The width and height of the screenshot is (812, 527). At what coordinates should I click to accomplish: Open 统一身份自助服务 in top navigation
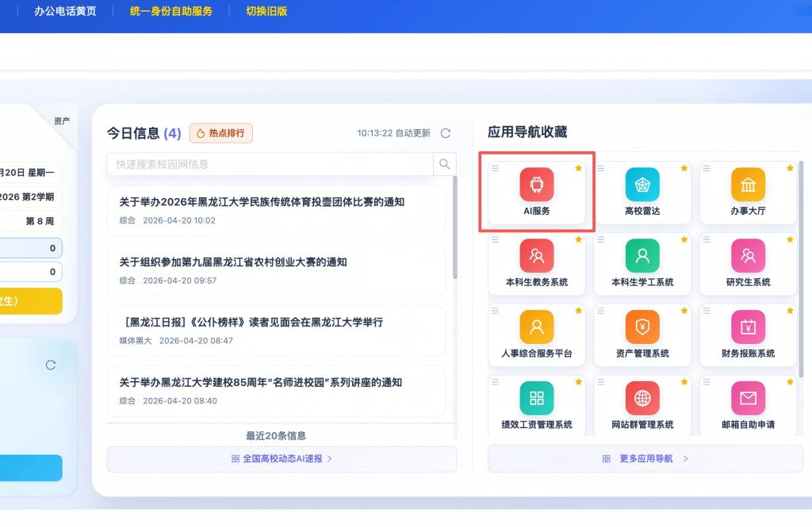[171, 11]
